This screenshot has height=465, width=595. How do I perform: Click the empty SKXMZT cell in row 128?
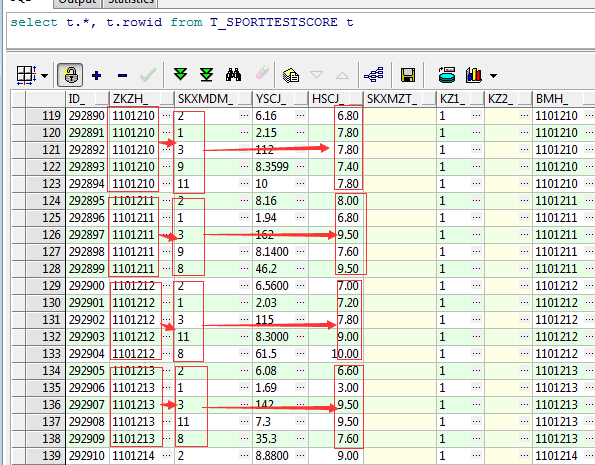coord(400,268)
